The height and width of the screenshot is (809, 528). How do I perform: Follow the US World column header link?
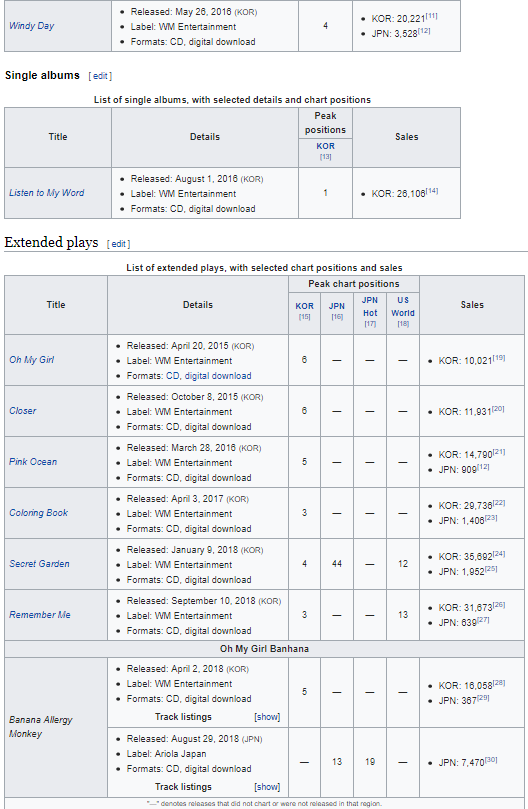403,306
